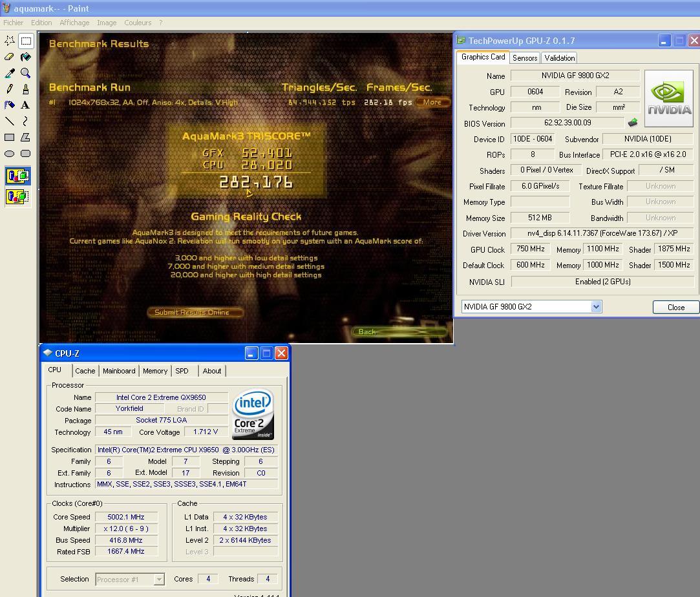Click the GPU-Z Name field NVIDIA GF 9800 GX2
Viewport: 700px width, 597px height.
coord(575,76)
